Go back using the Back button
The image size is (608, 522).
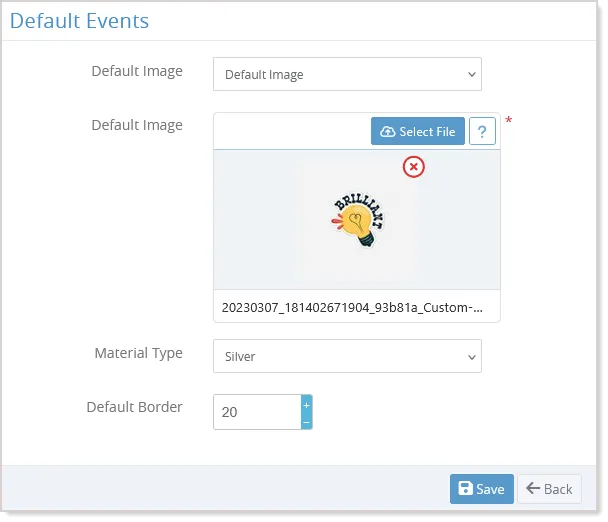(549, 489)
